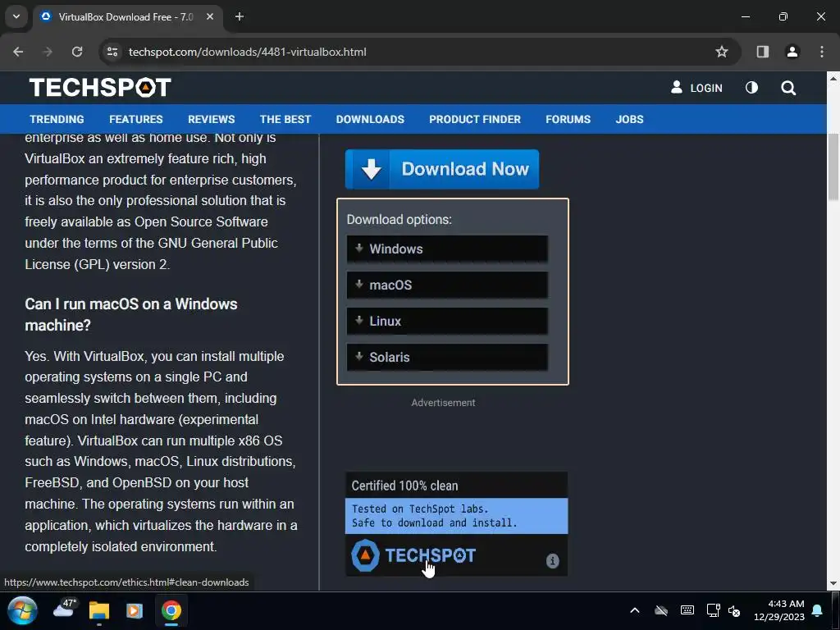Click the scrollbar up arrow
The width and height of the screenshot is (840, 630).
point(833,78)
